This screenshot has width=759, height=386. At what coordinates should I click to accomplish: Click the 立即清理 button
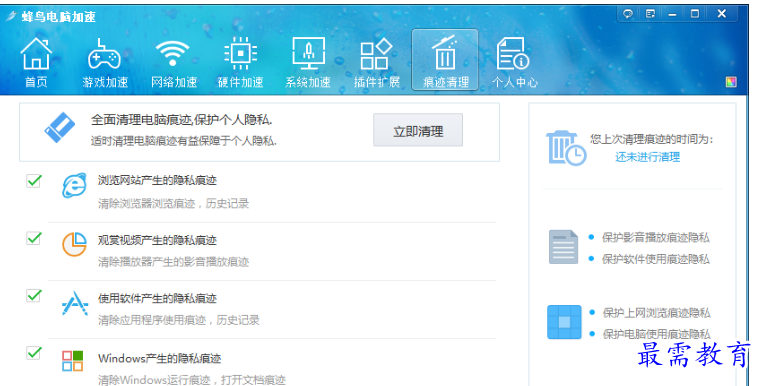[x=418, y=130]
